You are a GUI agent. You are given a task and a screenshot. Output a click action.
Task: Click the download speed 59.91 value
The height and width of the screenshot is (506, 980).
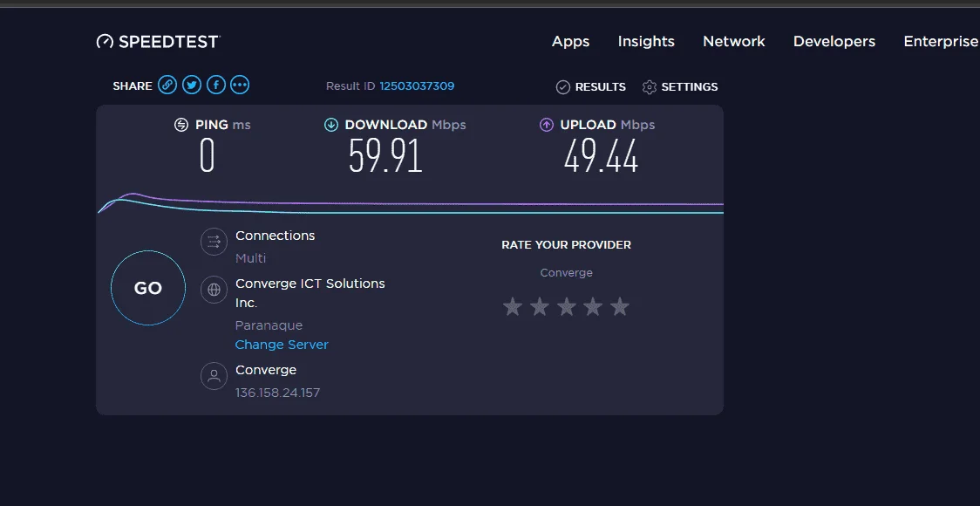click(x=385, y=156)
